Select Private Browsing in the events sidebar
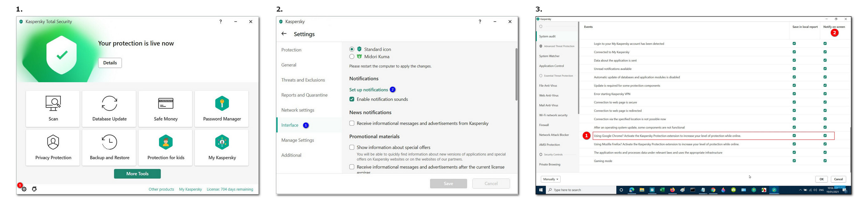 pyautogui.click(x=550, y=164)
